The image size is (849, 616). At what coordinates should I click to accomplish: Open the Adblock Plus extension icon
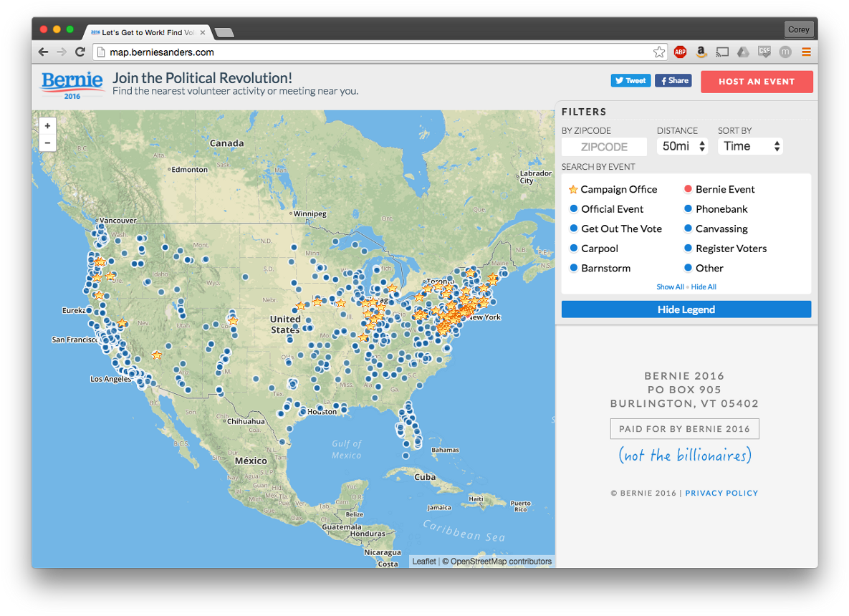680,52
